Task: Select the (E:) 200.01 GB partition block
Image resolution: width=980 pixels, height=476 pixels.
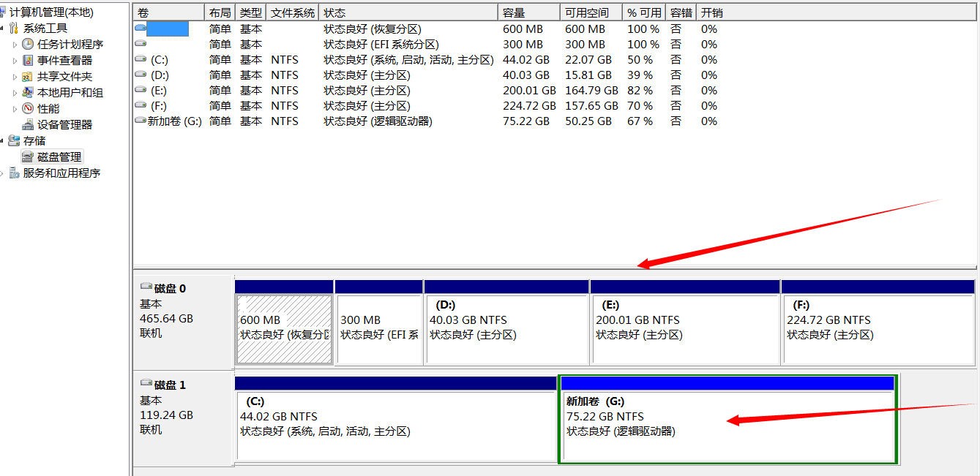Action: (x=684, y=328)
